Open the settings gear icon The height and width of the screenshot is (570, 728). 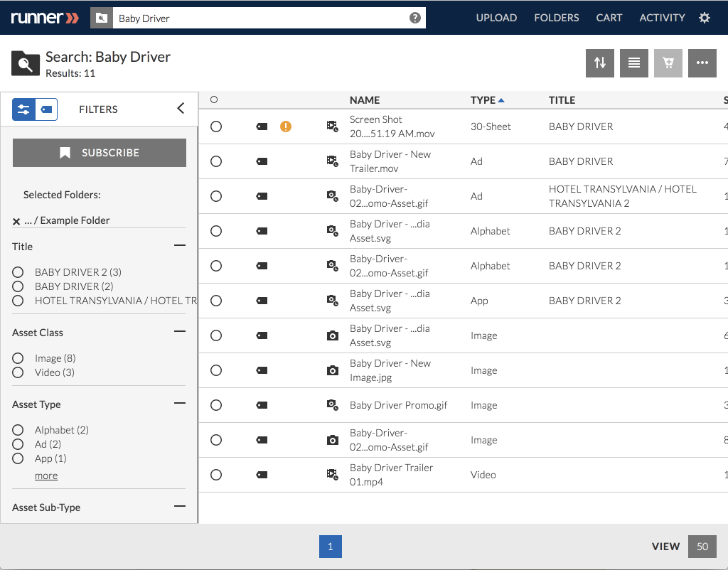tap(705, 18)
